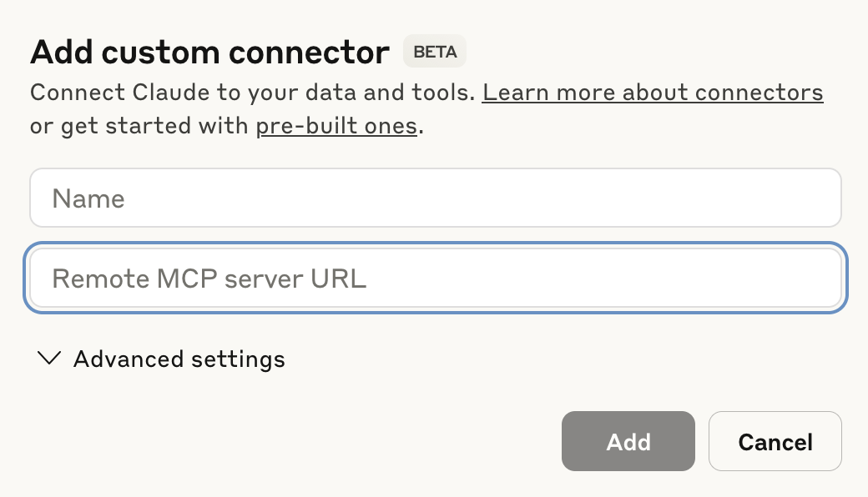Click the chevron icon beside Advanced settings
Screen dimensions: 868x497
click(49, 359)
